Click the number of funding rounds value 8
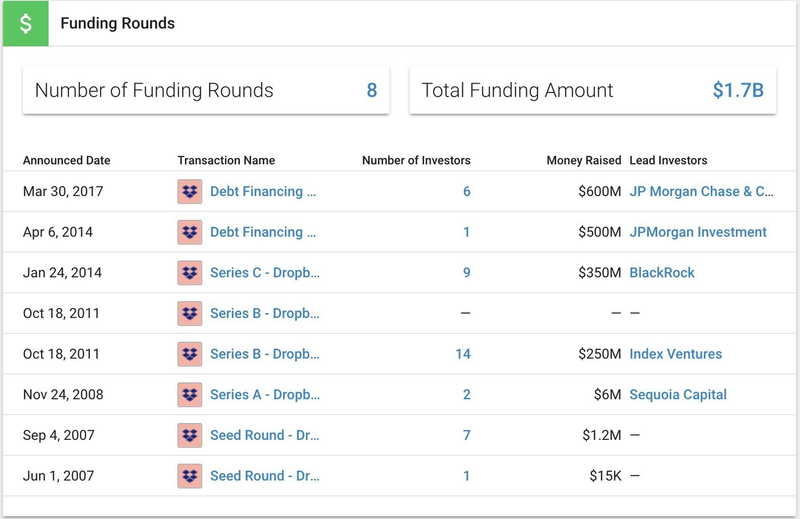The width and height of the screenshot is (800, 519). 372,91
